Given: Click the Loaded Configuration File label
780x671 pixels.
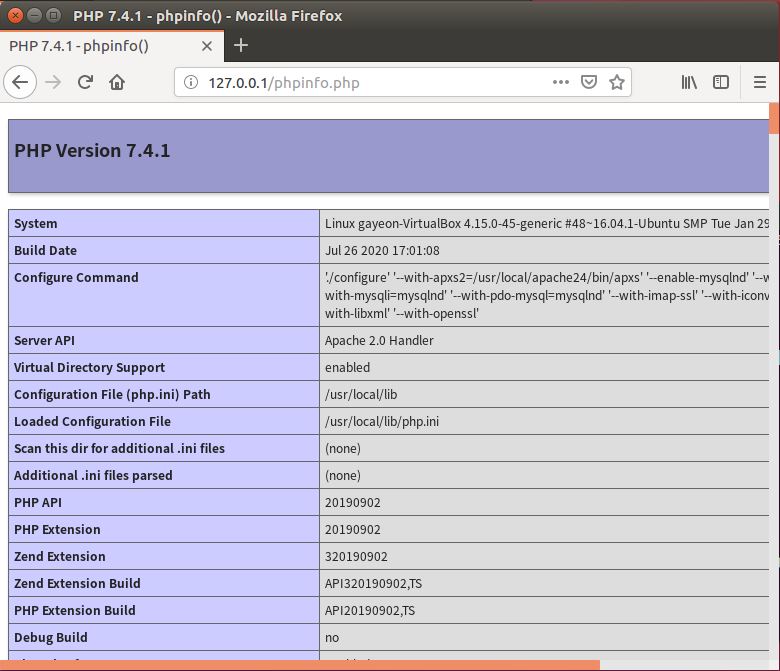Looking at the screenshot, I should click(92, 422).
